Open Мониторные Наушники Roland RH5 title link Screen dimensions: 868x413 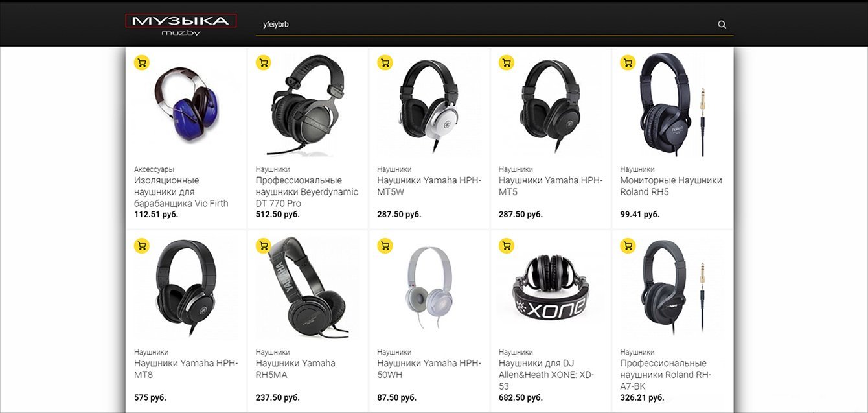tap(670, 186)
